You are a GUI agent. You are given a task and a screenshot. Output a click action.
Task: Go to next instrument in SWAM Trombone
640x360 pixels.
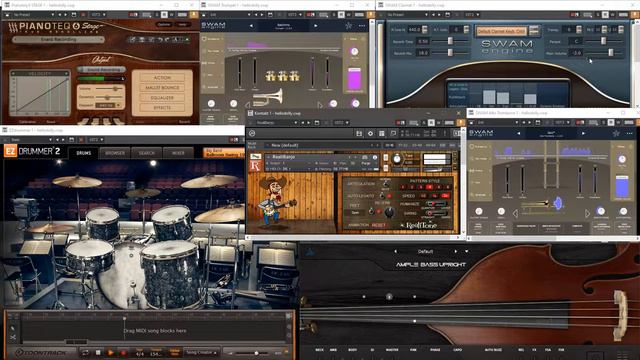583,133
